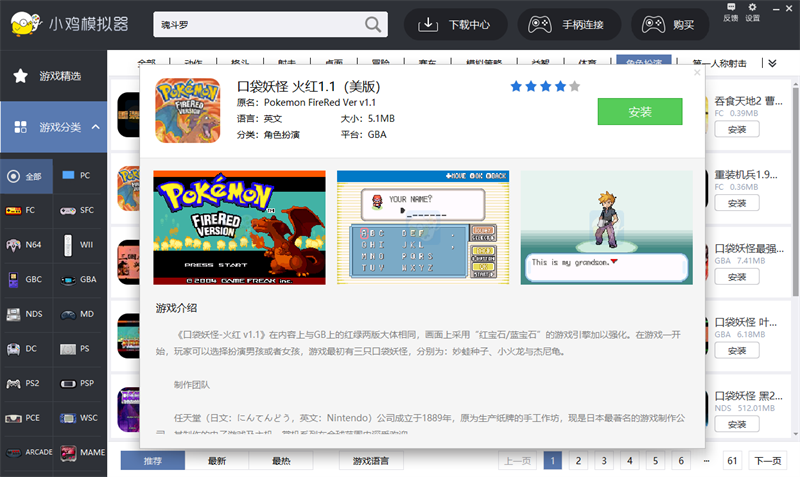Open the Pokemon FireRed title screenshot
800x477 pixels.
coord(239,227)
